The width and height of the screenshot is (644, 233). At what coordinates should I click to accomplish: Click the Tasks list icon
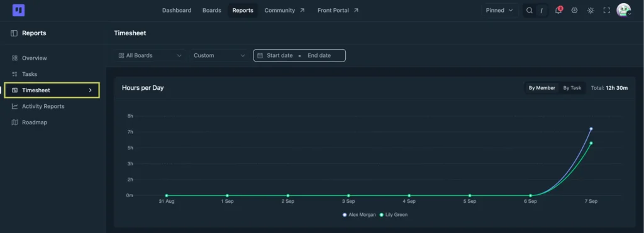coord(15,74)
